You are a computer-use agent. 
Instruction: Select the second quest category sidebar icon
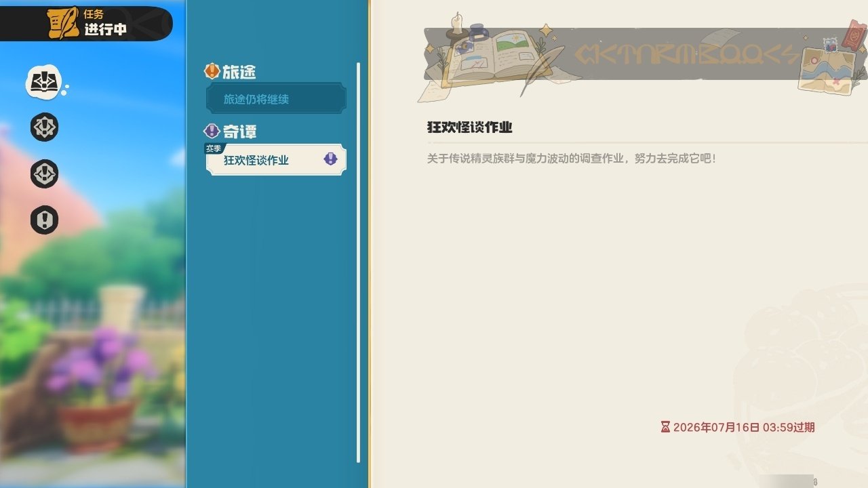(x=45, y=127)
